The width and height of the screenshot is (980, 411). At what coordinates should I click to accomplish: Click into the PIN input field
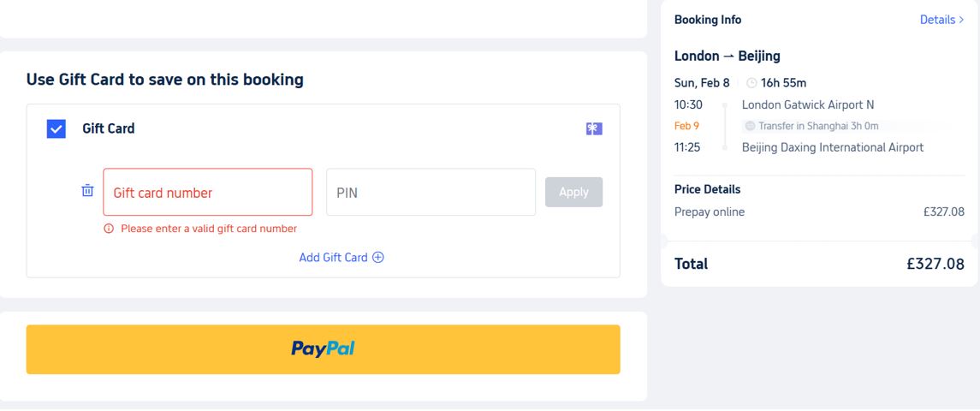click(x=431, y=192)
